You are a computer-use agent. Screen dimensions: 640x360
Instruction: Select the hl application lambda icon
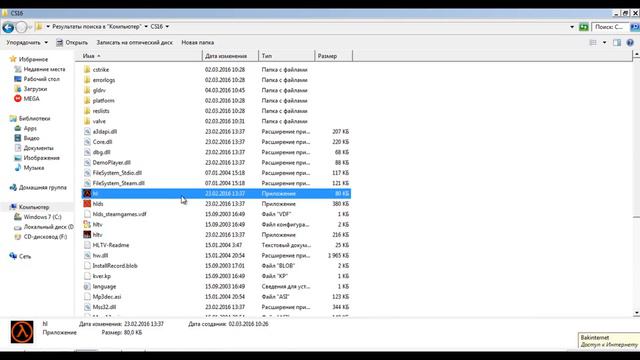(87, 193)
